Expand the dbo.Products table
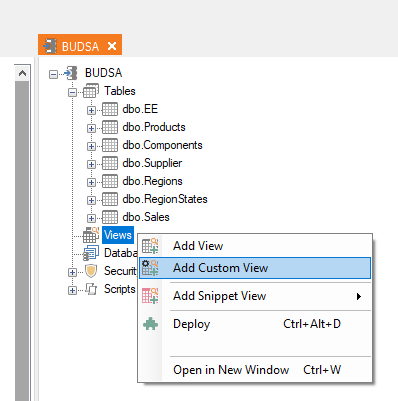Screen dimensions: 398x401 coord(91,128)
